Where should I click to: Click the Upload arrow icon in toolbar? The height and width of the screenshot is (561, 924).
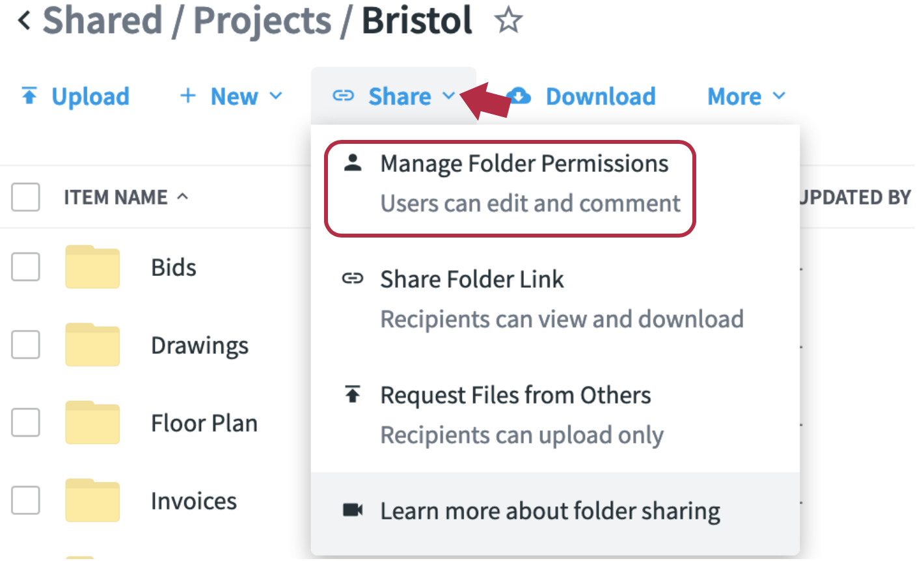pos(29,96)
